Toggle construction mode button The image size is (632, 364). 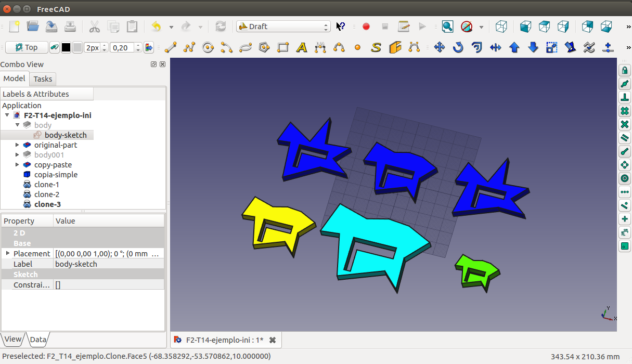(x=54, y=48)
